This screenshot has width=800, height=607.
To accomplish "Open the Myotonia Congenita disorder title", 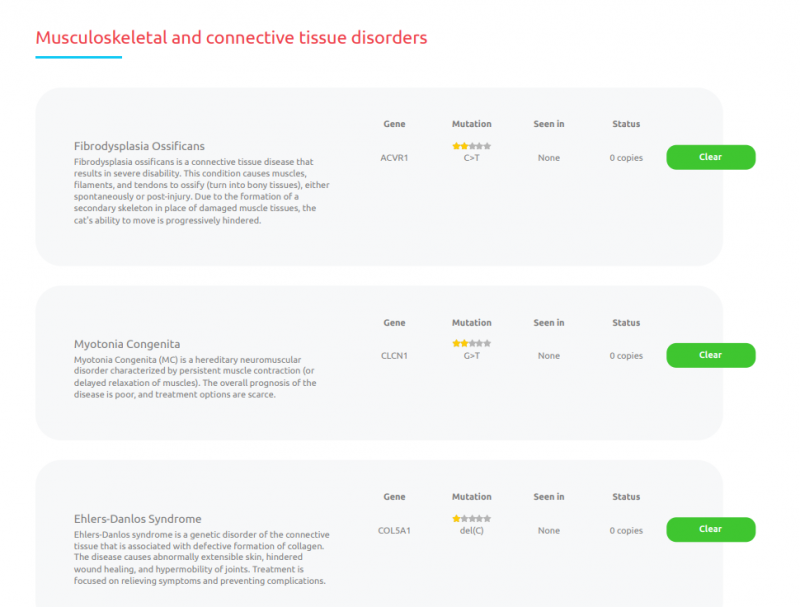I will [127, 344].
